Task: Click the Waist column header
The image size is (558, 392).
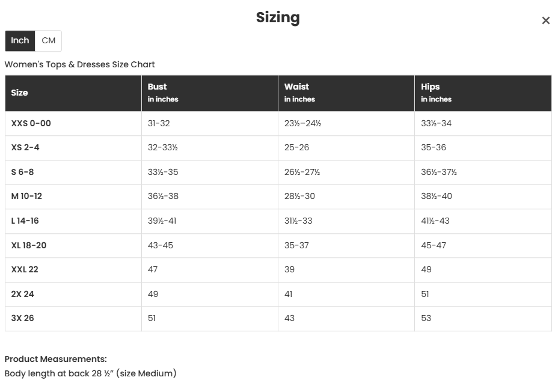Action: pos(296,87)
